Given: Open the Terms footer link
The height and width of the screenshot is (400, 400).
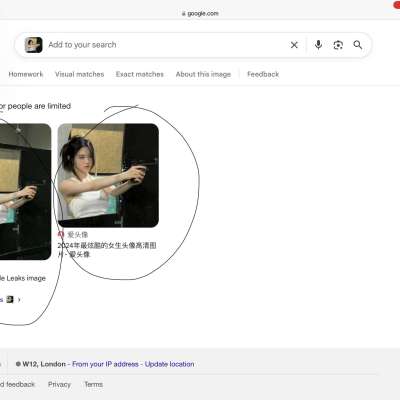Looking at the screenshot, I should [93, 384].
